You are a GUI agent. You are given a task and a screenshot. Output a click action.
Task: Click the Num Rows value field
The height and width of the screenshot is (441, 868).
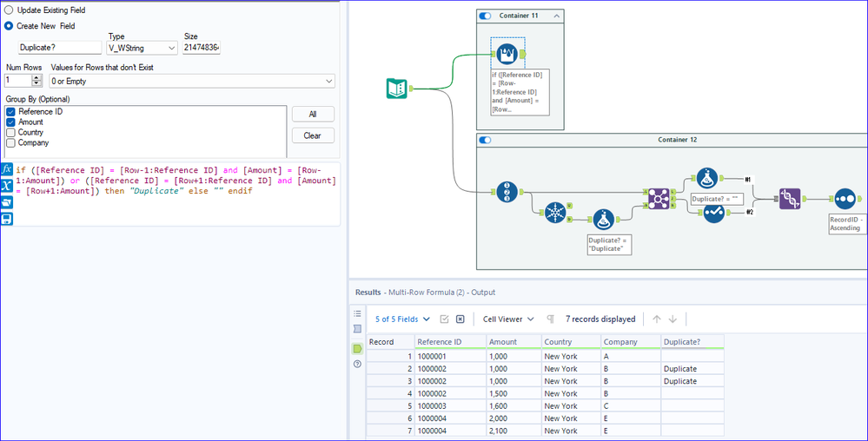point(17,82)
